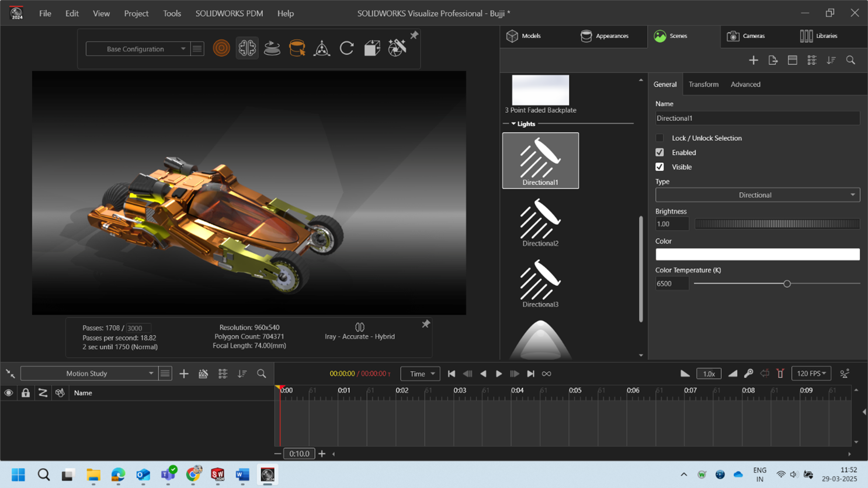The height and width of the screenshot is (488, 868).
Task: Open the Transform tab
Action: pyautogui.click(x=703, y=85)
